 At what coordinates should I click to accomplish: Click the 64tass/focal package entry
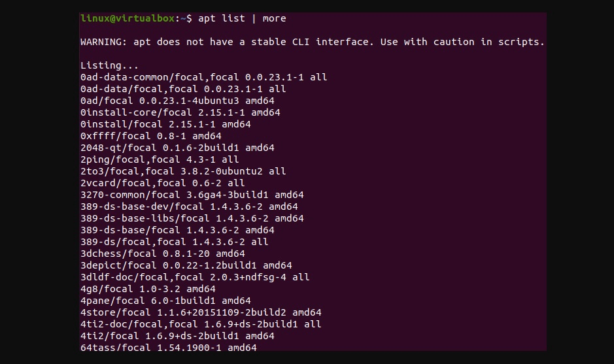169,347
